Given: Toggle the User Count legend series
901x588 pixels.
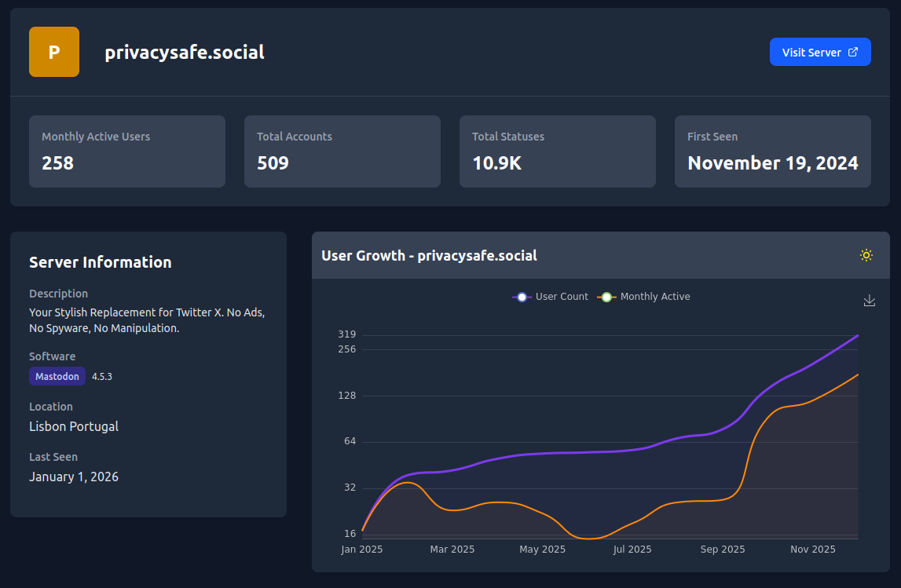Looking at the screenshot, I should 550,297.
